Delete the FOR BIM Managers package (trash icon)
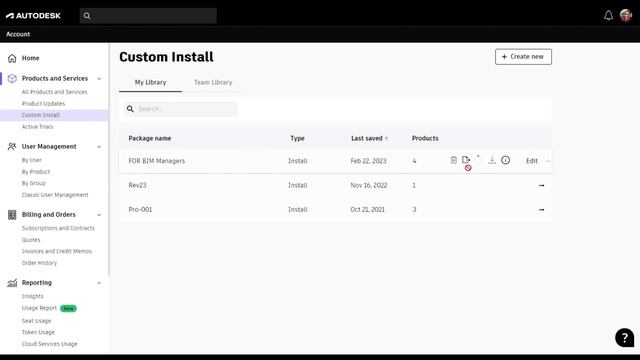The image size is (640, 360). pyautogui.click(x=453, y=160)
